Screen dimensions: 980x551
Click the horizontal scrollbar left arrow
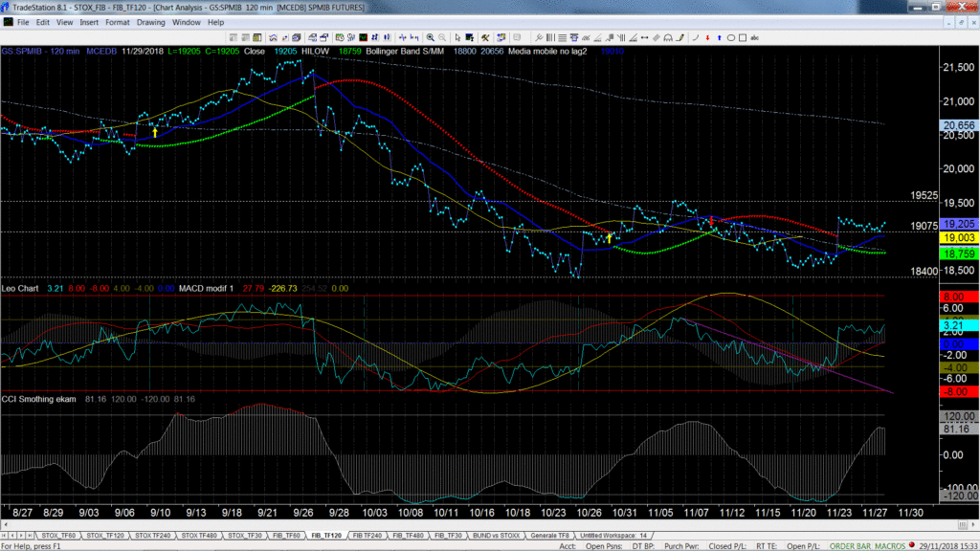pyautogui.click(x=5, y=525)
